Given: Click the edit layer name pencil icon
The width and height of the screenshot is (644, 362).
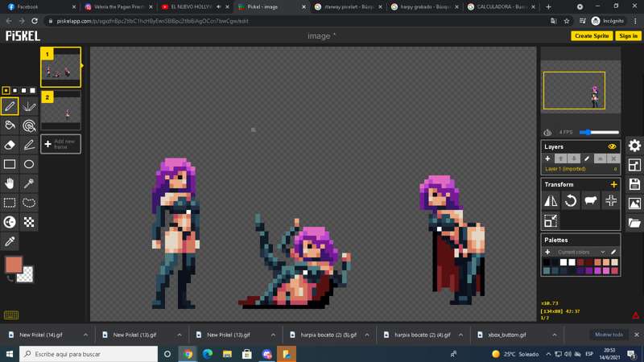Looking at the screenshot, I should tap(587, 158).
